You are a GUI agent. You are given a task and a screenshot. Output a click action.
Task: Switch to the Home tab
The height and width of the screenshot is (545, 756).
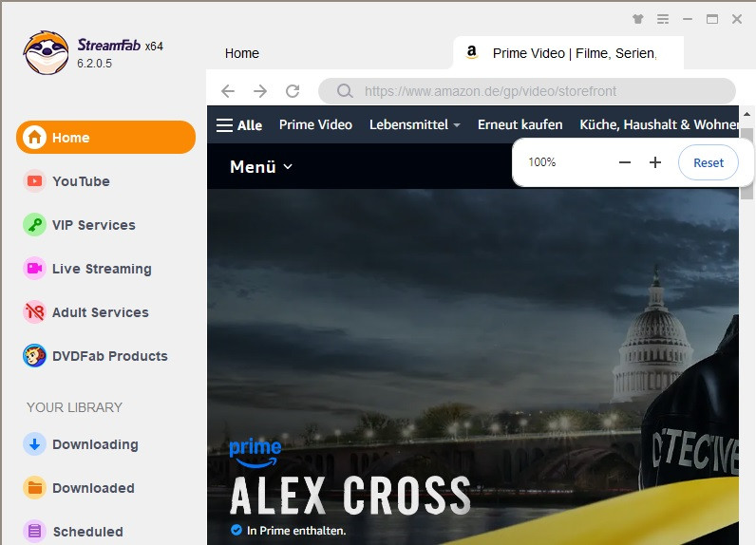pyautogui.click(x=242, y=53)
